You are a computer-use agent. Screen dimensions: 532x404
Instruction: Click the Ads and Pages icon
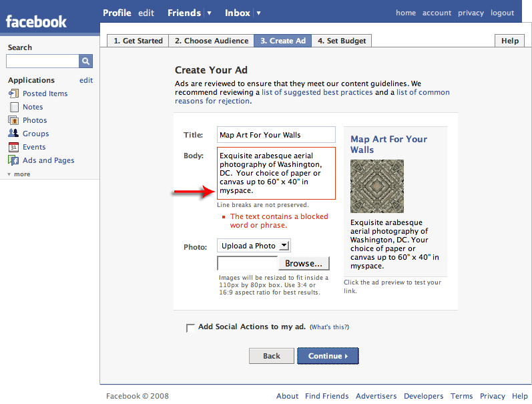(x=13, y=160)
